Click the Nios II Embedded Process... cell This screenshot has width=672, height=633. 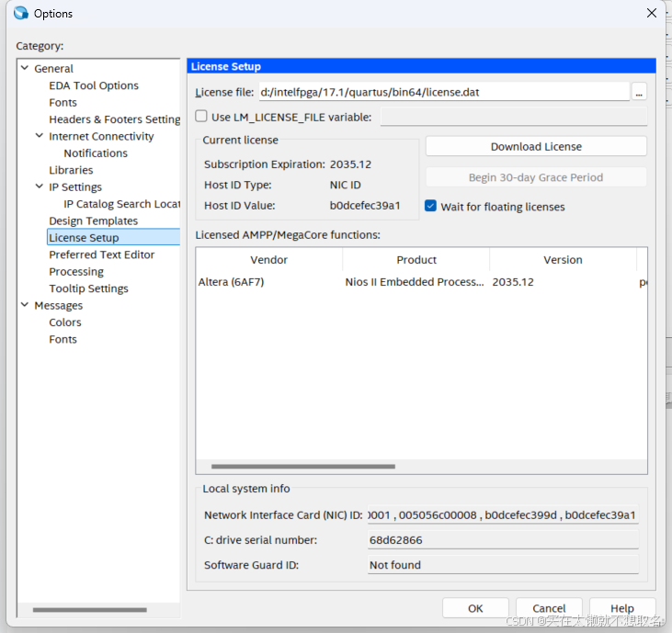click(415, 282)
